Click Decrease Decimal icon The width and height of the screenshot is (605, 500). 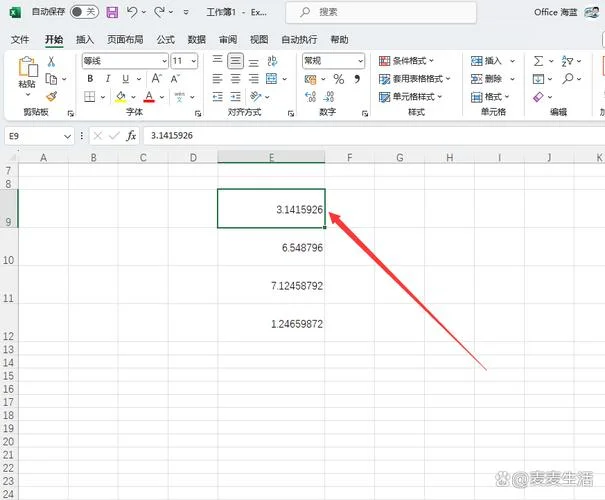[328, 96]
